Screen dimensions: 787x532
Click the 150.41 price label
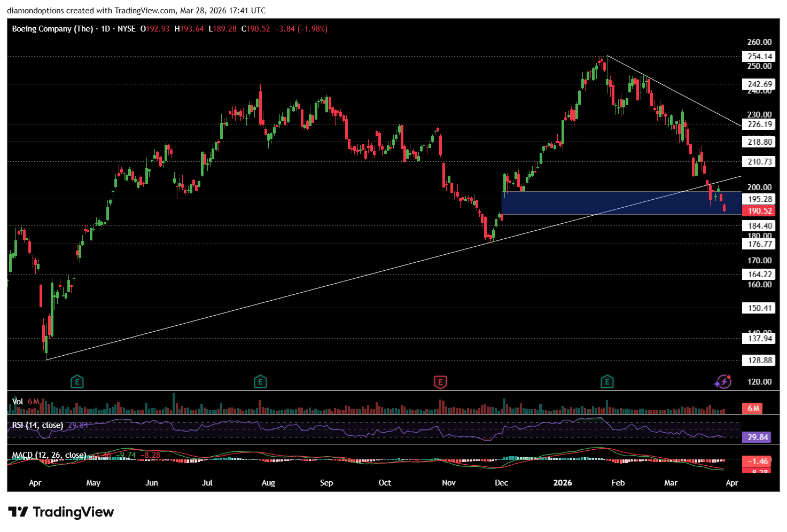pos(759,308)
